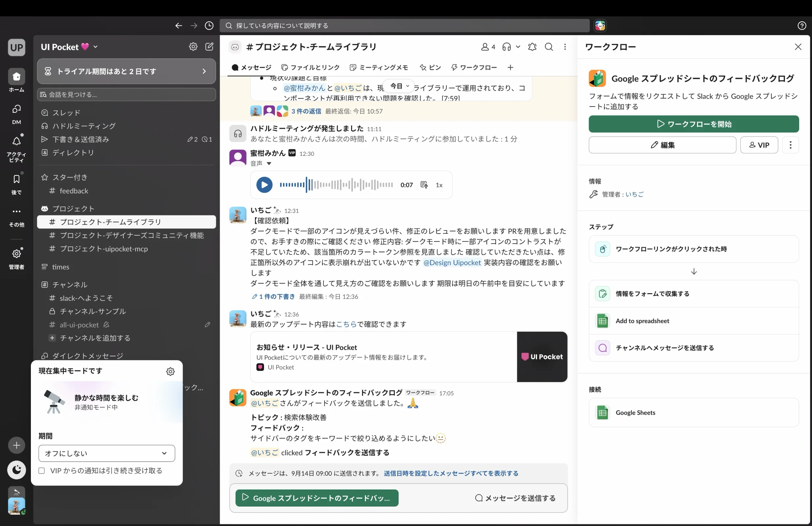
Task: Open help question mark icon
Action: click(802, 26)
